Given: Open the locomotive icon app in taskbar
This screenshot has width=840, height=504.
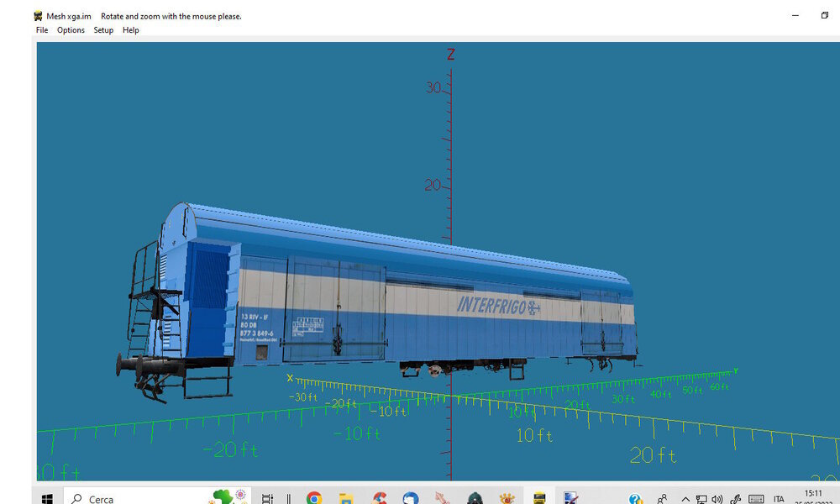Looking at the screenshot, I should (475, 499).
